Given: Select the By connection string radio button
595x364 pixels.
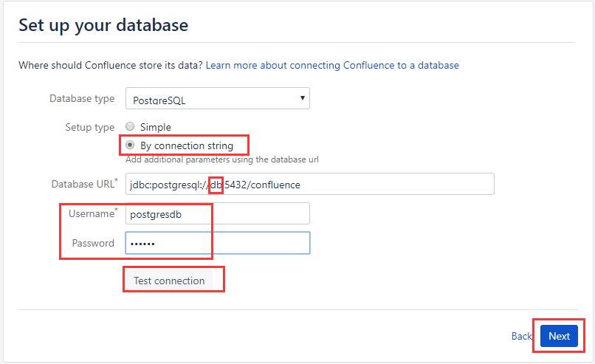Looking at the screenshot, I should [x=130, y=145].
